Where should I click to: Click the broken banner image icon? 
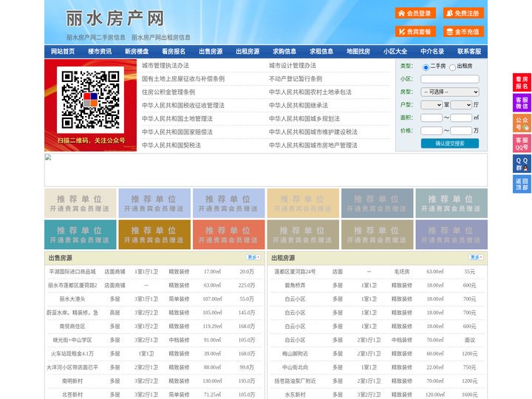point(48,157)
